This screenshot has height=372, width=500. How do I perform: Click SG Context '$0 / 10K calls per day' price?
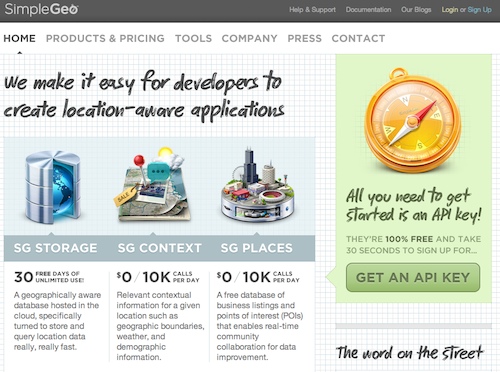[x=158, y=277]
